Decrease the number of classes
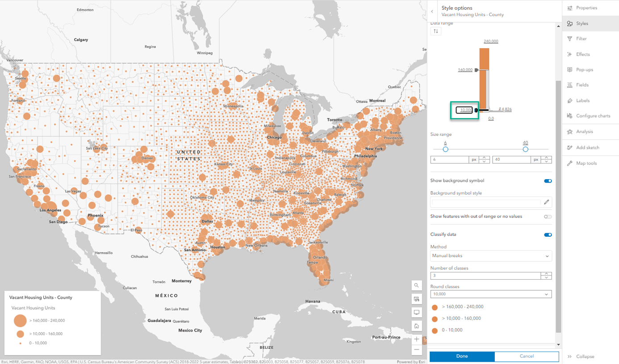The image size is (619, 364). (546, 278)
